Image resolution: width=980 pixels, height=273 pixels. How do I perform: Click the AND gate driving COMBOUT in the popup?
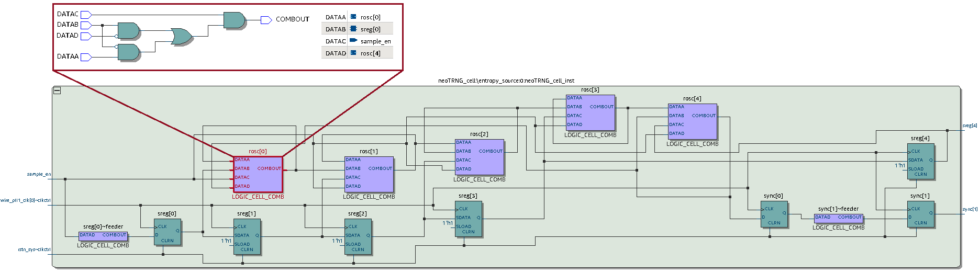click(x=234, y=20)
